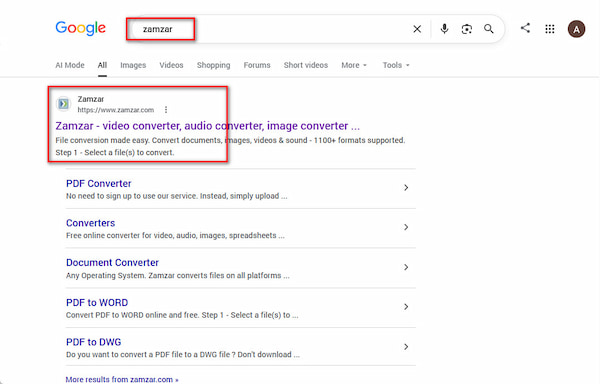The image size is (600, 384).
Task: Click the magnifying glass search icon
Action: pyautogui.click(x=489, y=29)
